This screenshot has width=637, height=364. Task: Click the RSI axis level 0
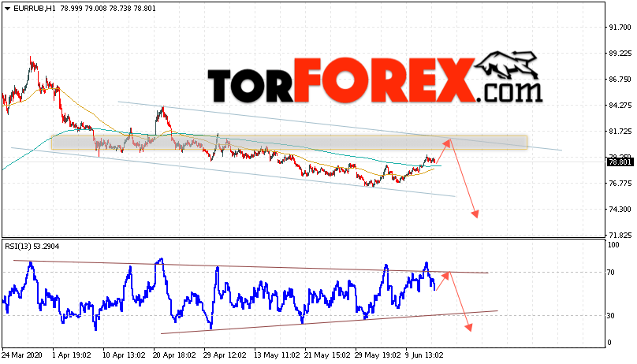pos(609,343)
